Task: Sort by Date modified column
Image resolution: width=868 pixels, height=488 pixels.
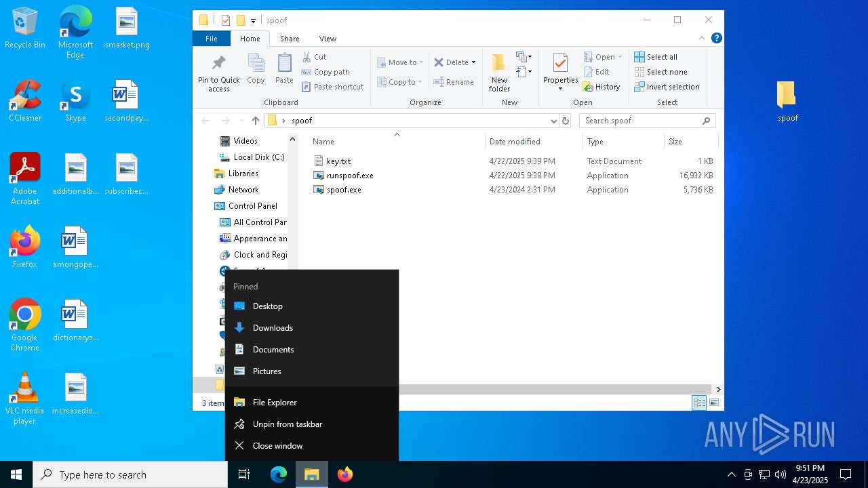Action: (x=534, y=142)
